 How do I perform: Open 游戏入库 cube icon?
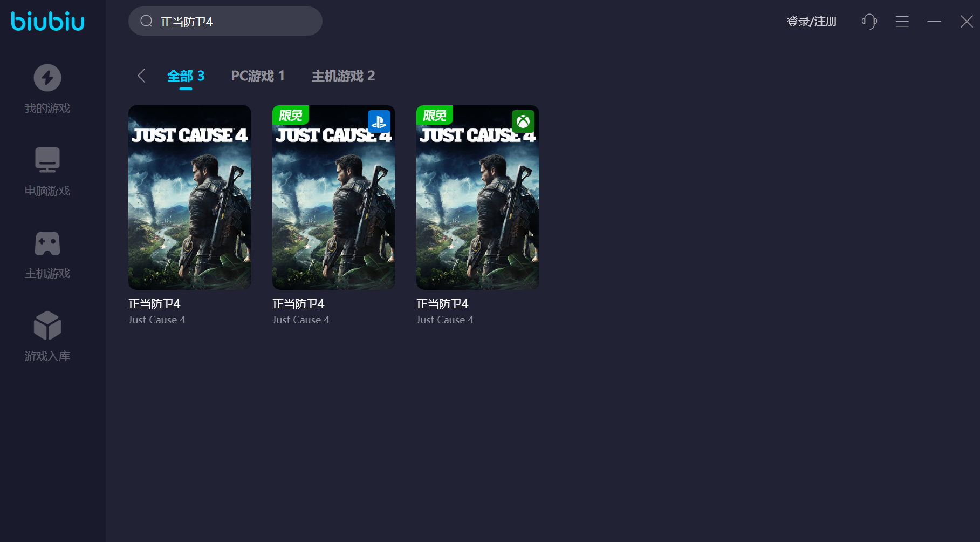pyautogui.click(x=47, y=326)
